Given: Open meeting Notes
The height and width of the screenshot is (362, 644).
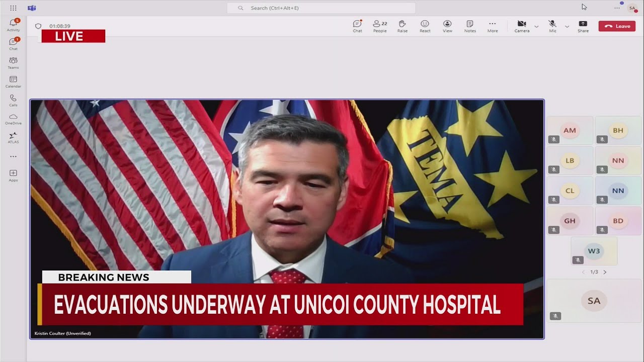Looking at the screenshot, I should [470, 26].
